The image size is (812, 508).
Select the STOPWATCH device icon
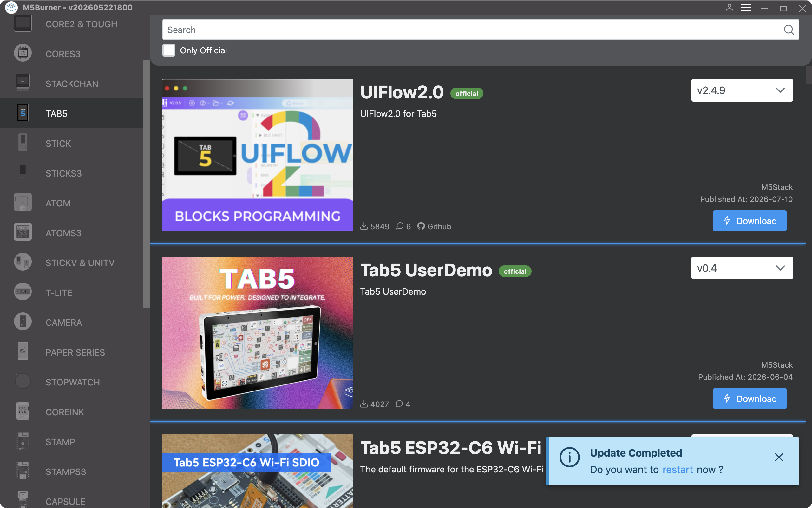(x=23, y=382)
